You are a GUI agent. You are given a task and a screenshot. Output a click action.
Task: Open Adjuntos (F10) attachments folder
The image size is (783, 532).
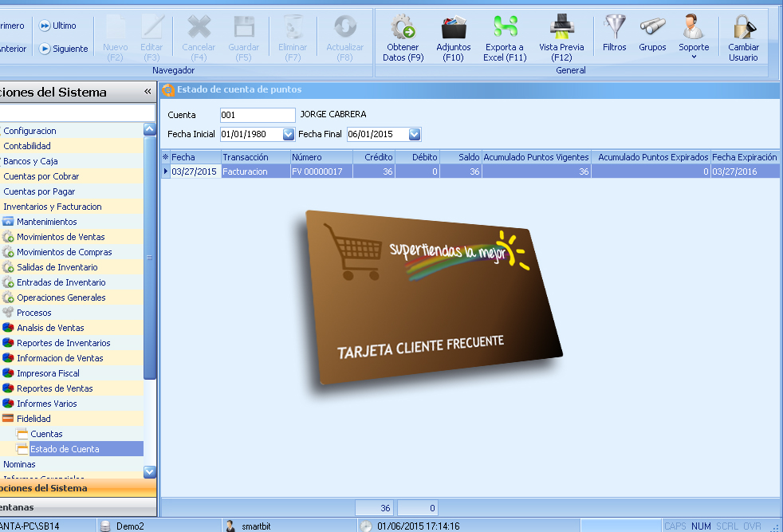click(454, 30)
